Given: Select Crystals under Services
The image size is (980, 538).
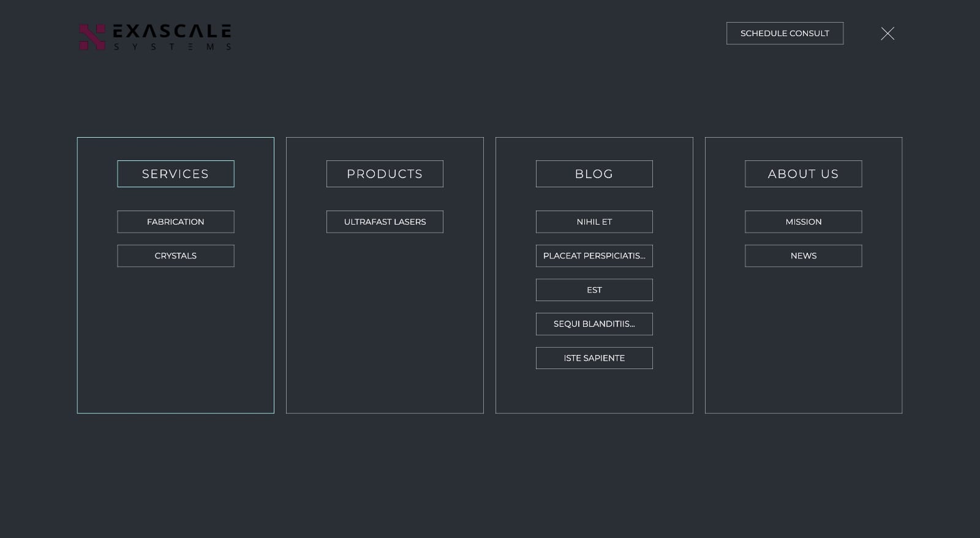Looking at the screenshot, I should pos(176,256).
